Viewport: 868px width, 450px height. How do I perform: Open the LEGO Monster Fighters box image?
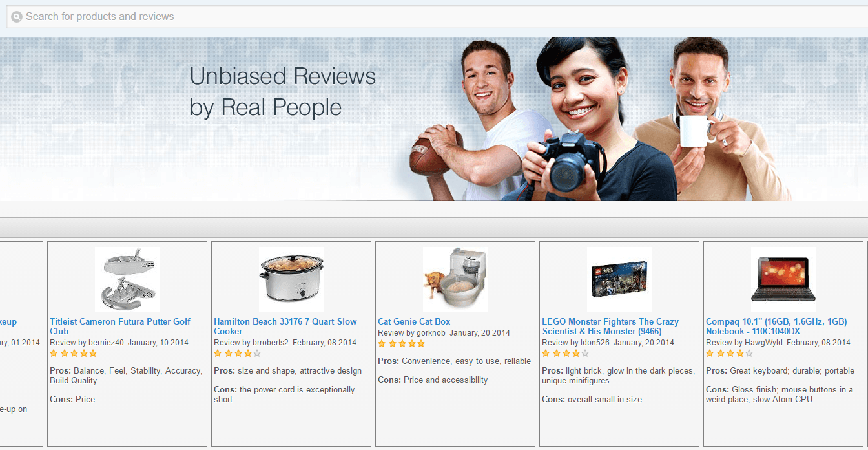tap(619, 279)
